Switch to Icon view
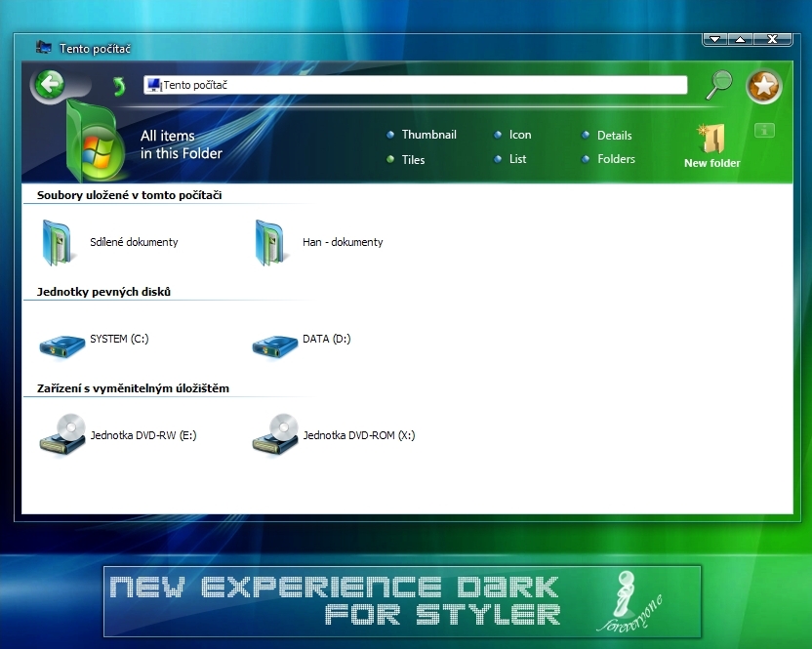This screenshot has width=812, height=649. click(x=512, y=135)
